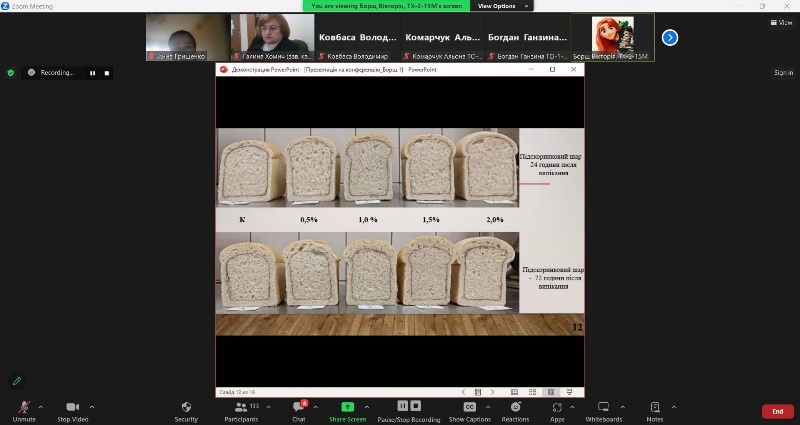Open video options arrow beside Stop Video
The image size is (800, 425).
[92, 407]
